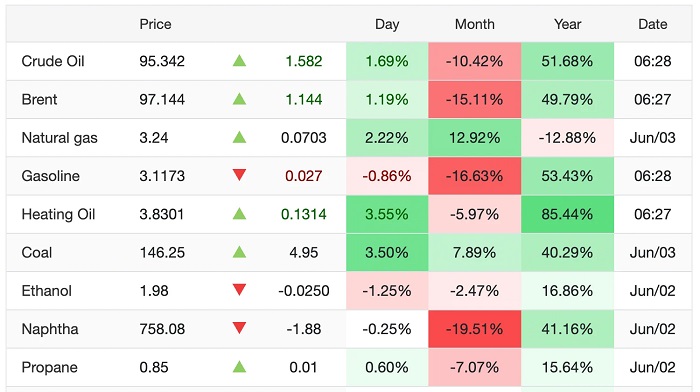Open the Natural gas commodity link
700x392 pixels.
(x=59, y=138)
